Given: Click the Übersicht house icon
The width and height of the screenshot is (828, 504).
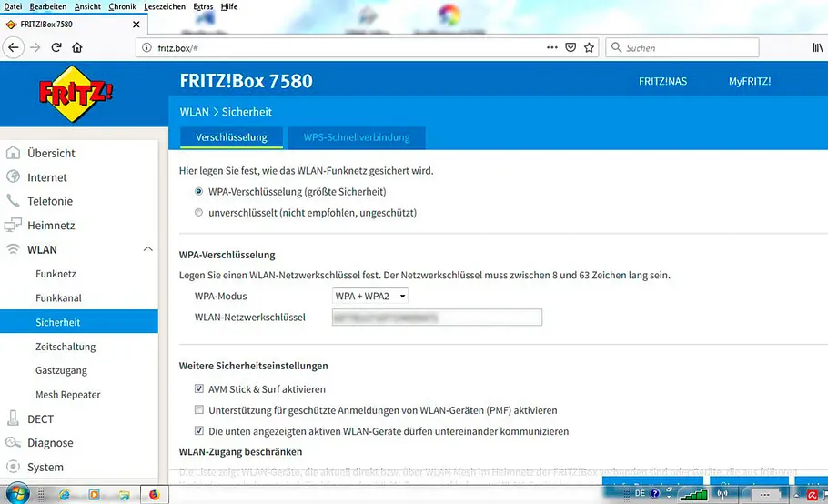Looking at the screenshot, I should (x=13, y=153).
